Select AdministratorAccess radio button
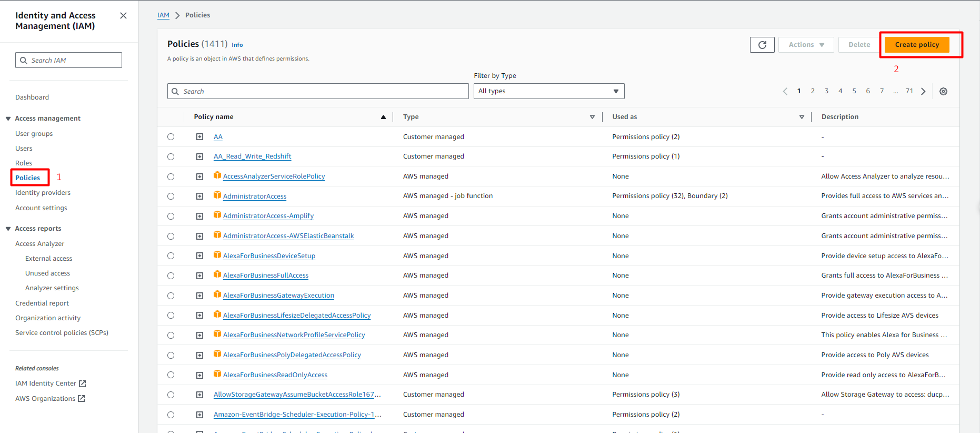980x433 pixels. tap(171, 196)
